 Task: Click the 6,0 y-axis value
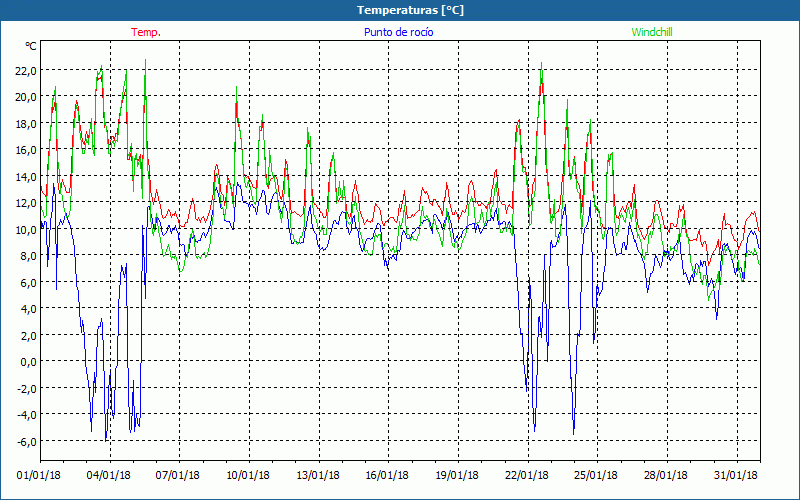pos(29,283)
